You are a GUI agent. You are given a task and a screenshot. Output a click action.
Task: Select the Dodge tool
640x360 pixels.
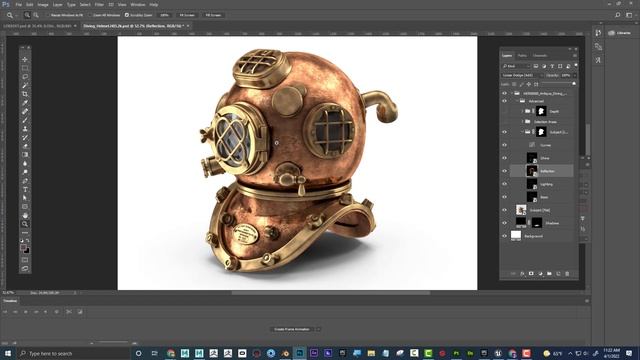pos(25,172)
